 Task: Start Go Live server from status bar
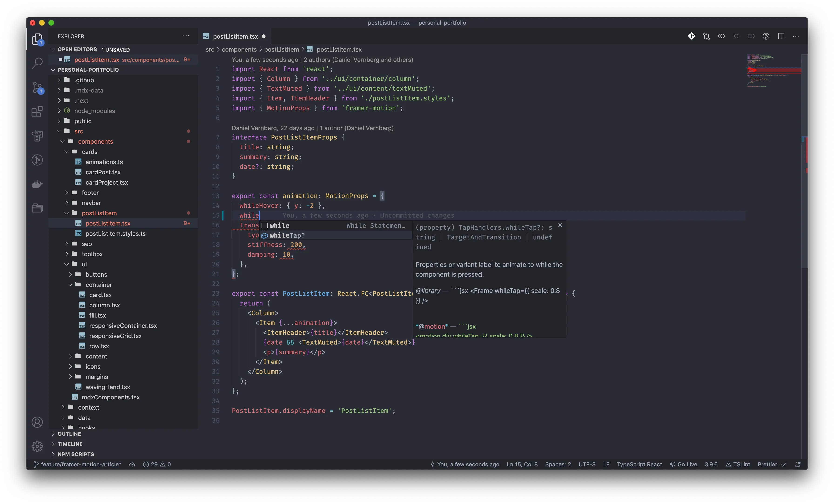point(683,464)
